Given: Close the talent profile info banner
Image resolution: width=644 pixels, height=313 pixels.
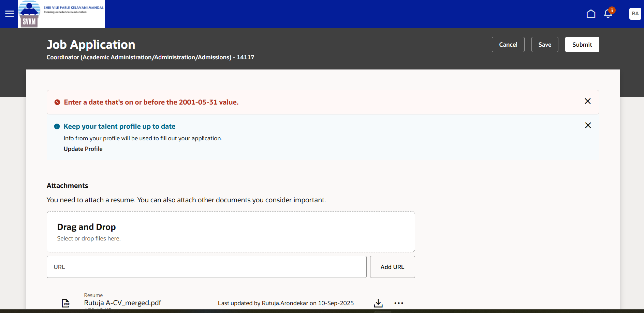Looking at the screenshot, I should tap(588, 125).
